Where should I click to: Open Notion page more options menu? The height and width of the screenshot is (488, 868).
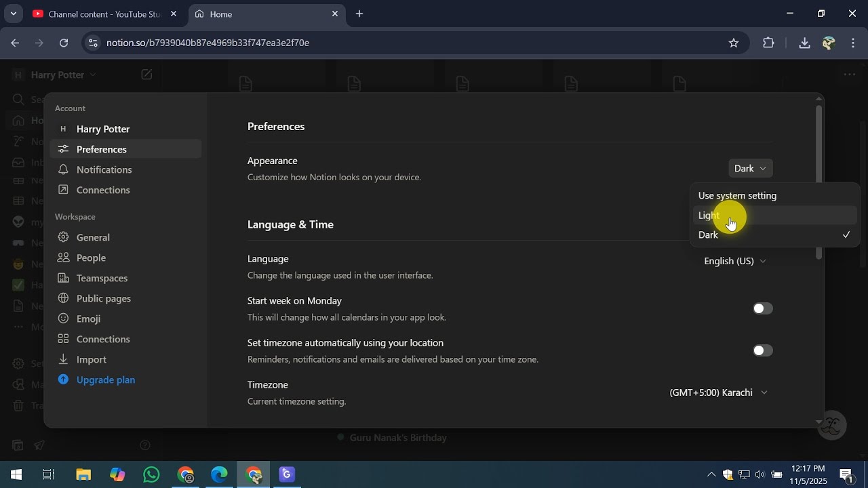coord(849,75)
